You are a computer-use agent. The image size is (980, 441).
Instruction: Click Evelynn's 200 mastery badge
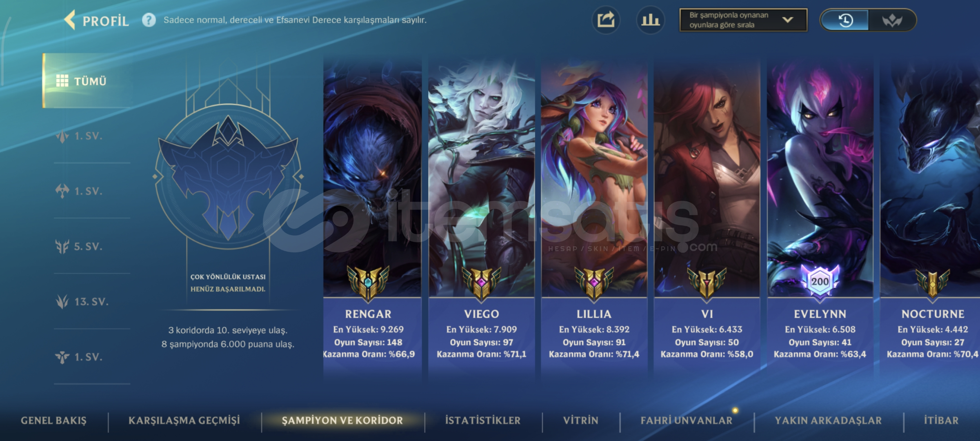point(820,281)
